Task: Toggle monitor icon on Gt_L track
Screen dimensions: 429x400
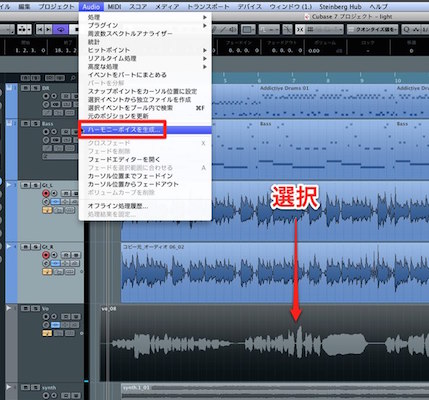Action: pyautogui.click(x=54, y=193)
